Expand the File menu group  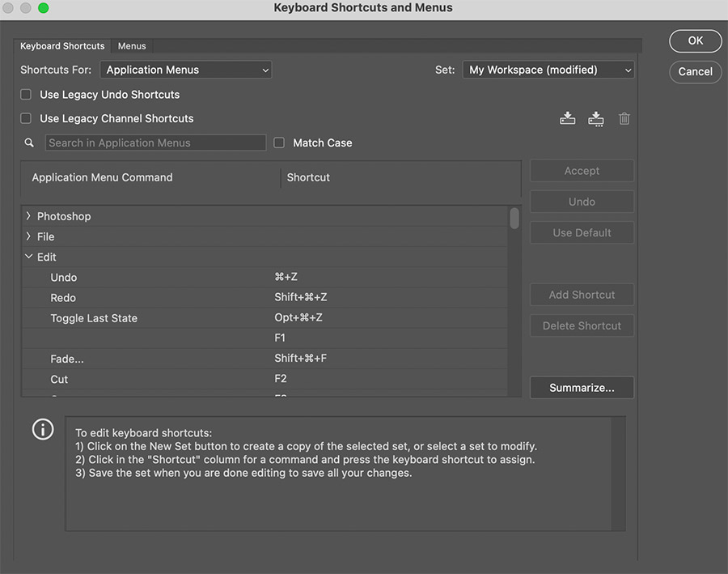point(29,236)
